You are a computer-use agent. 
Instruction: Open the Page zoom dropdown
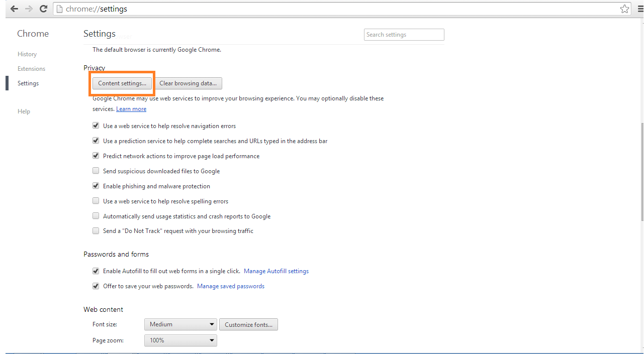click(180, 340)
